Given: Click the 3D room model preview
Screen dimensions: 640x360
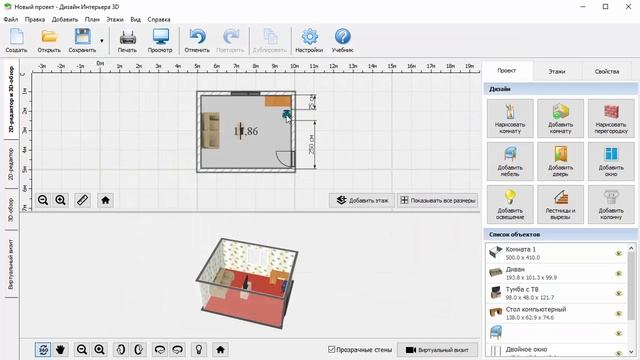Looking at the screenshot, I should click(247, 282).
